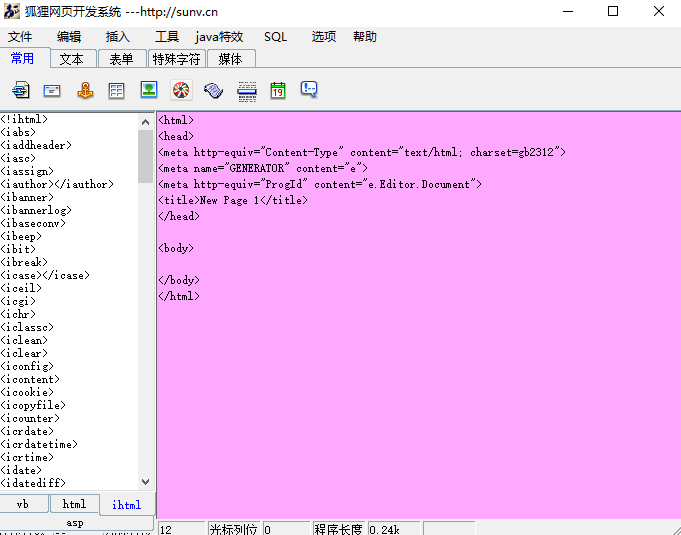This screenshot has height=535, width=681.
Task: Click the tag list scroll up arrow
Action: [145, 122]
